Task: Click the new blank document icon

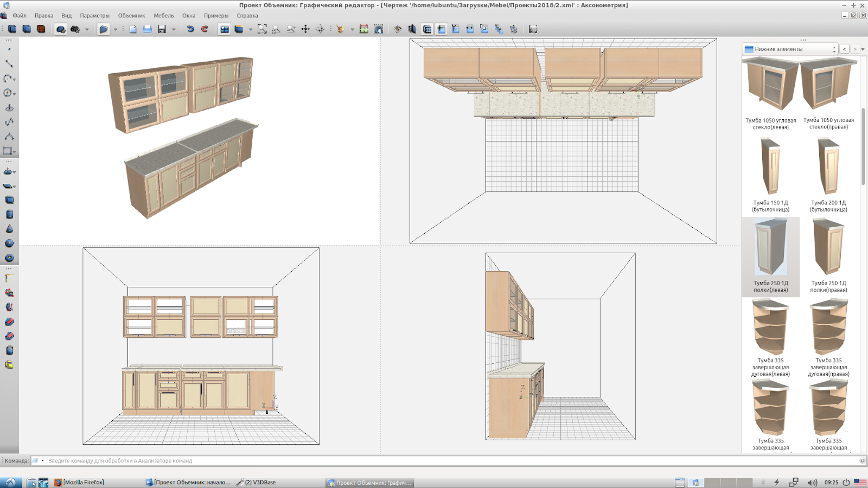Action: click(133, 29)
